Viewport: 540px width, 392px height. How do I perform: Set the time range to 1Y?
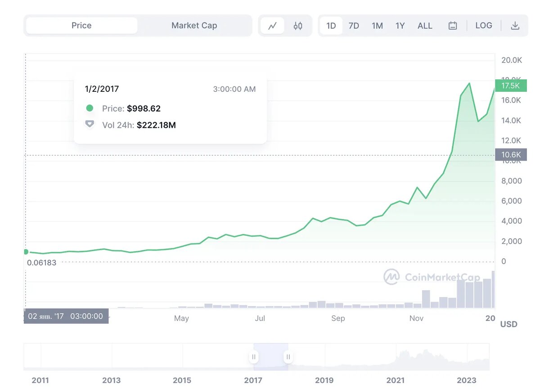(x=400, y=26)
